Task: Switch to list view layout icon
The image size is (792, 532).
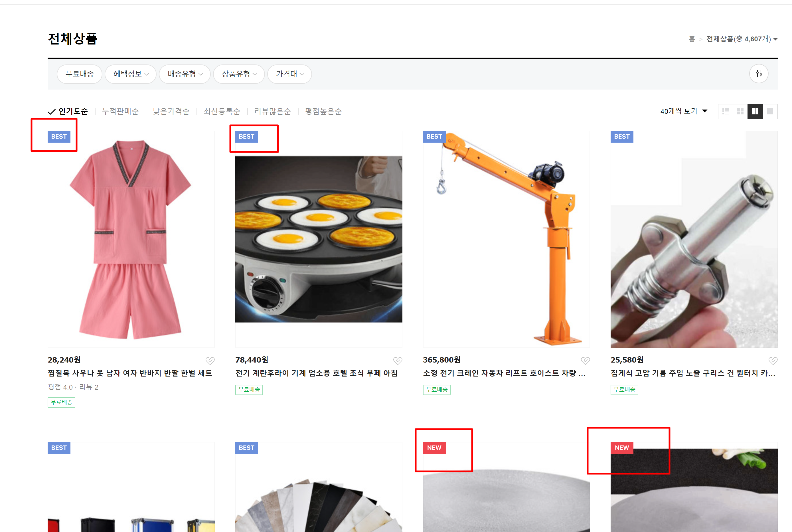Action: click(x=726, y=111)
